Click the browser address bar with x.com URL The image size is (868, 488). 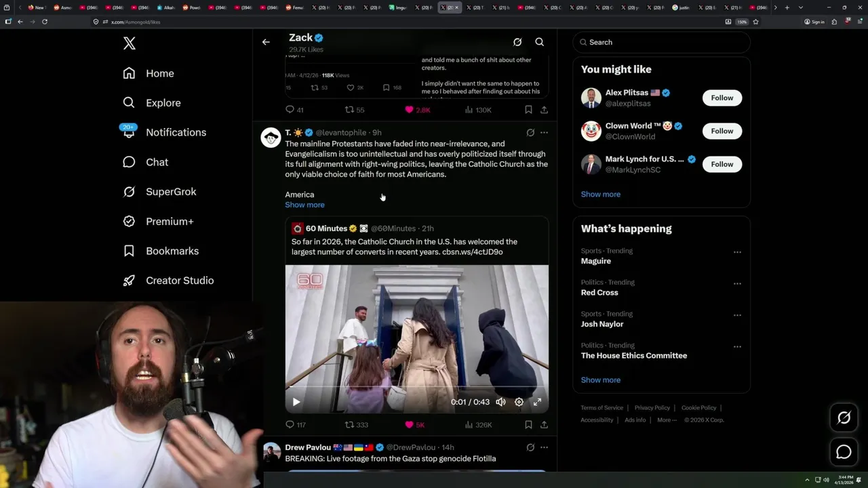pos(407,22)
